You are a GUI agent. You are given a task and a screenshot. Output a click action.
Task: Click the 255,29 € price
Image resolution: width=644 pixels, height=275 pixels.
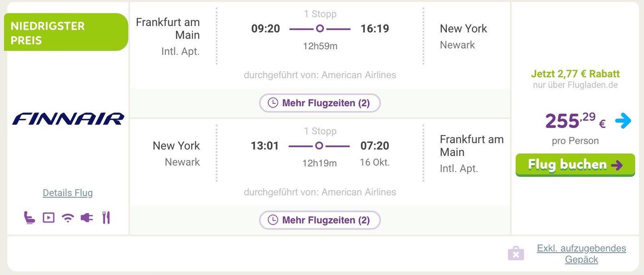pos(575,121)
